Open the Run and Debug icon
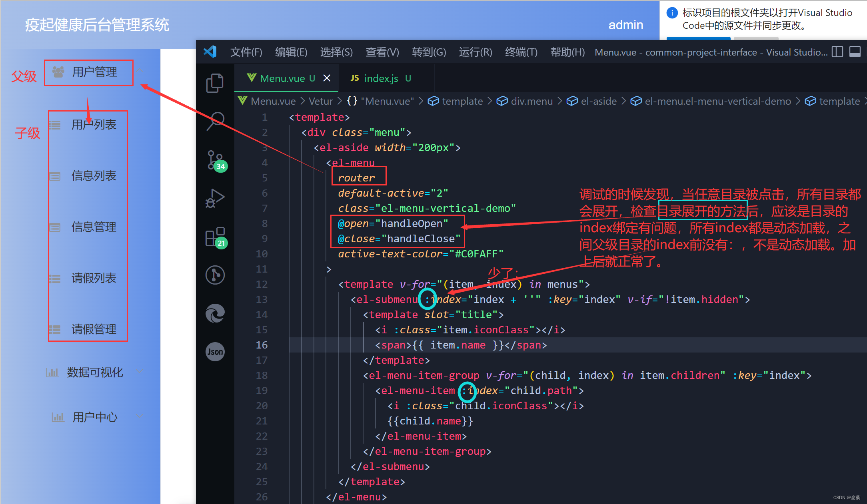 coord(215,198)
